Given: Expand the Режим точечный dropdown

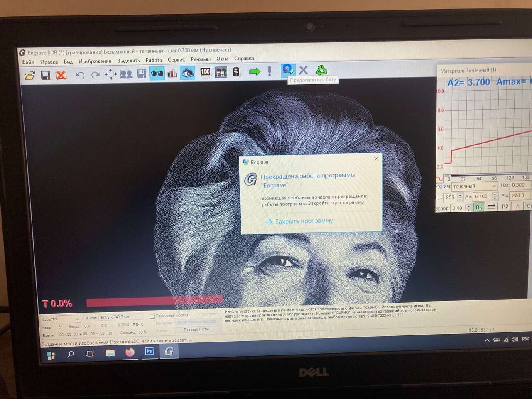Looking at the screenshot, I should click(x=494, y=186).
